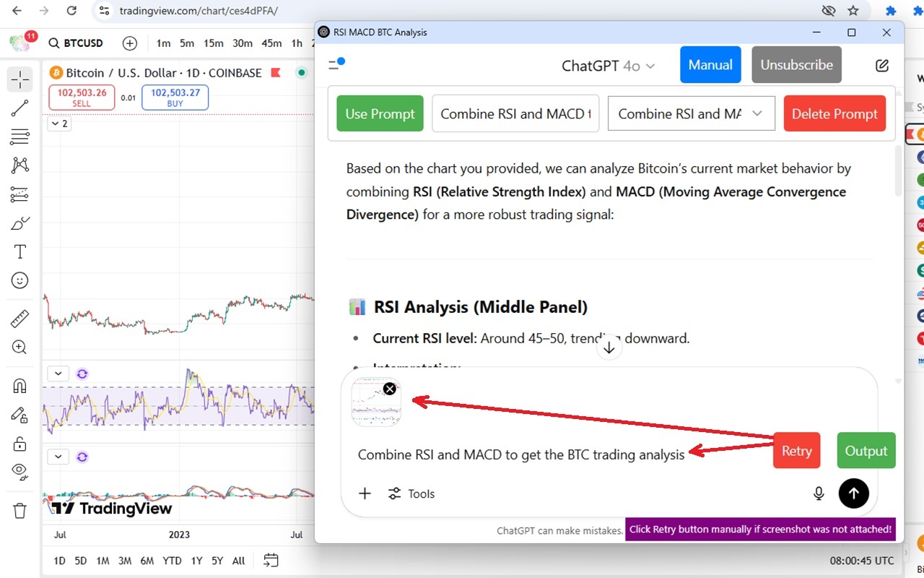Viewport: 924px width, 578px height.
Task: Toggle the hidden-eye icon in browser toolbar
Action: 829,11
